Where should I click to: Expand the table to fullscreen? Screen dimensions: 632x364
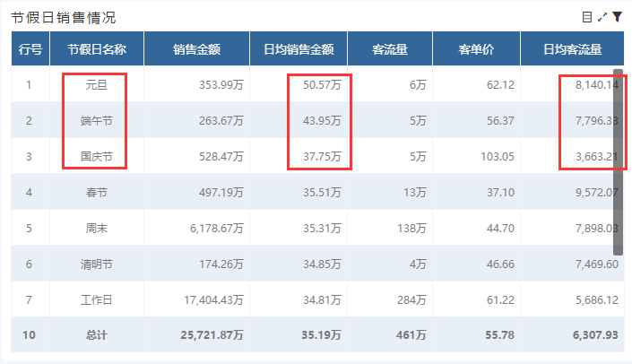pyautogui.click(x=602, y=17)
